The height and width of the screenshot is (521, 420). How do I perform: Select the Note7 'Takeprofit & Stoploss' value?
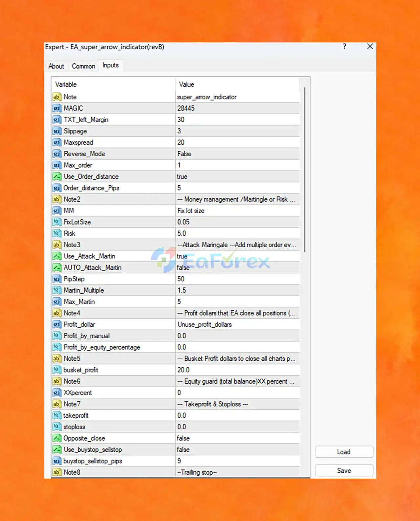[238, 404]
